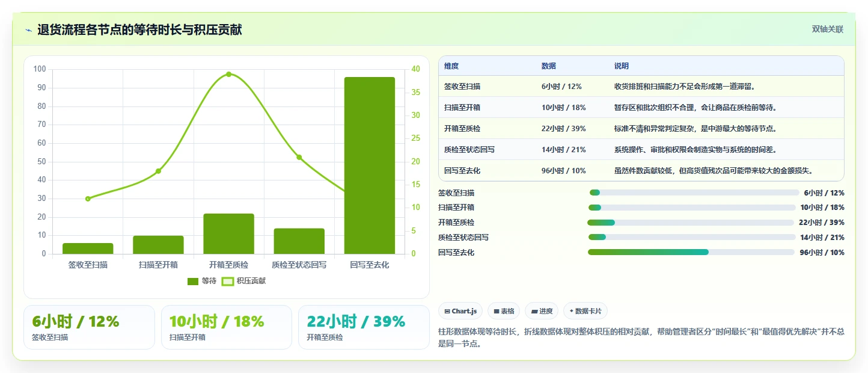This screenshot has width=868, height=373.
Task: Click the 开箱至质检 bar in the chart
Action: click(x=228, y=233)
